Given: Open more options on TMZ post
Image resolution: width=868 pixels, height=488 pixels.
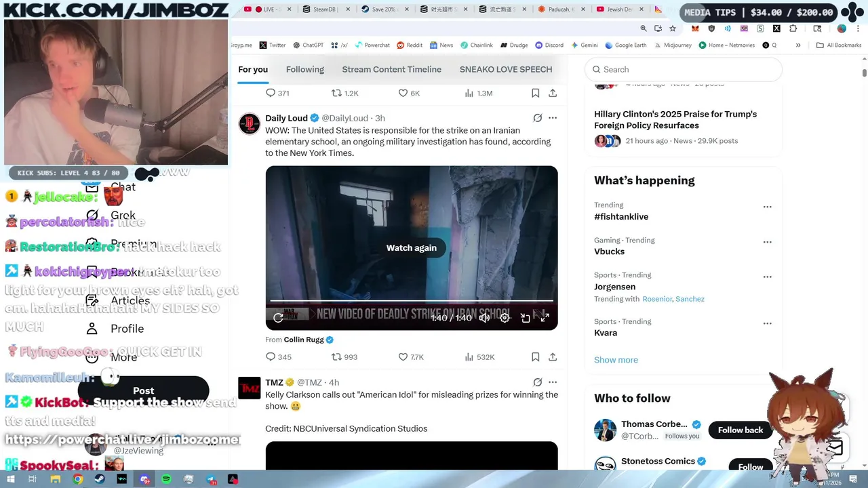Looking at the screenshot, I should coord(553,382).
